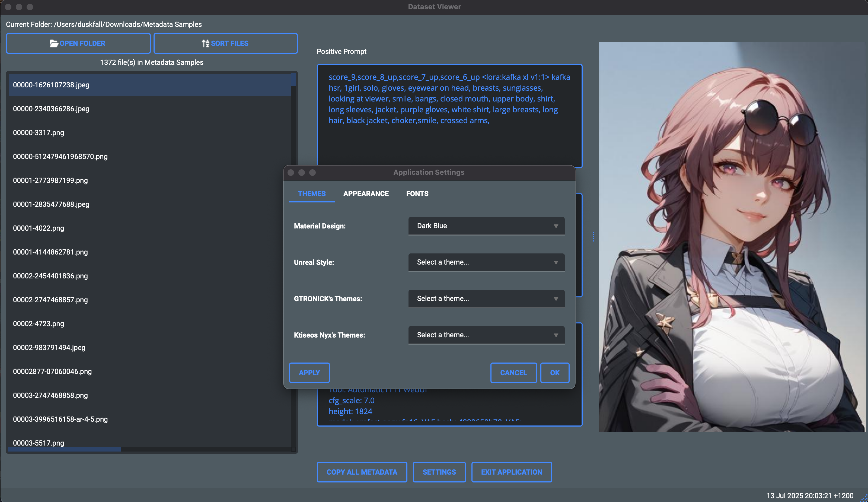Click the vertical splitter handle beside the image preview
Screen dimensions: 868x502
tap(593, 237)
